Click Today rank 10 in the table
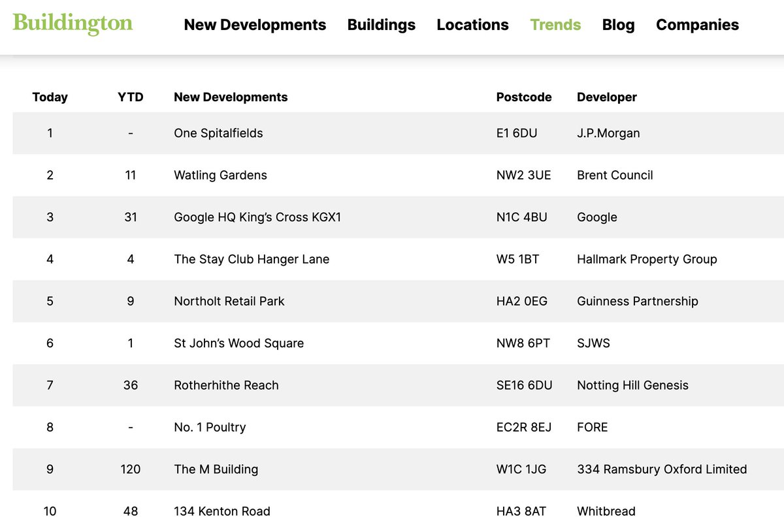 click(x=50, y=511)
